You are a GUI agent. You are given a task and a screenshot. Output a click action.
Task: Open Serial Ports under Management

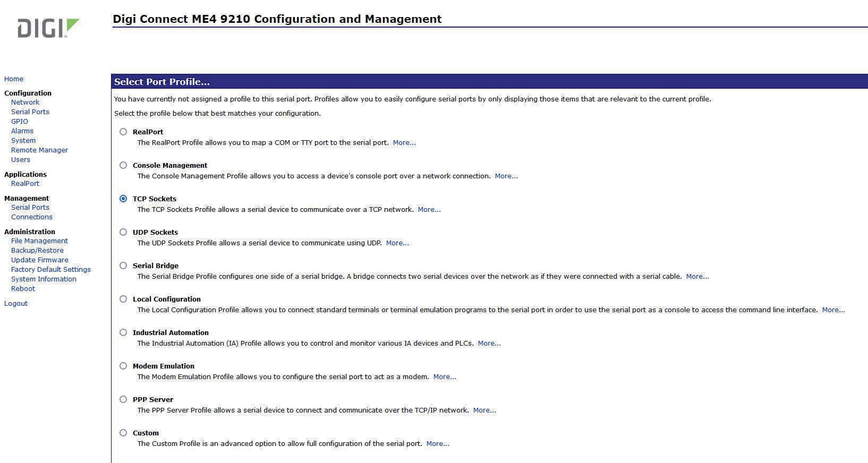pyautogui.click(x=30, y=208)
